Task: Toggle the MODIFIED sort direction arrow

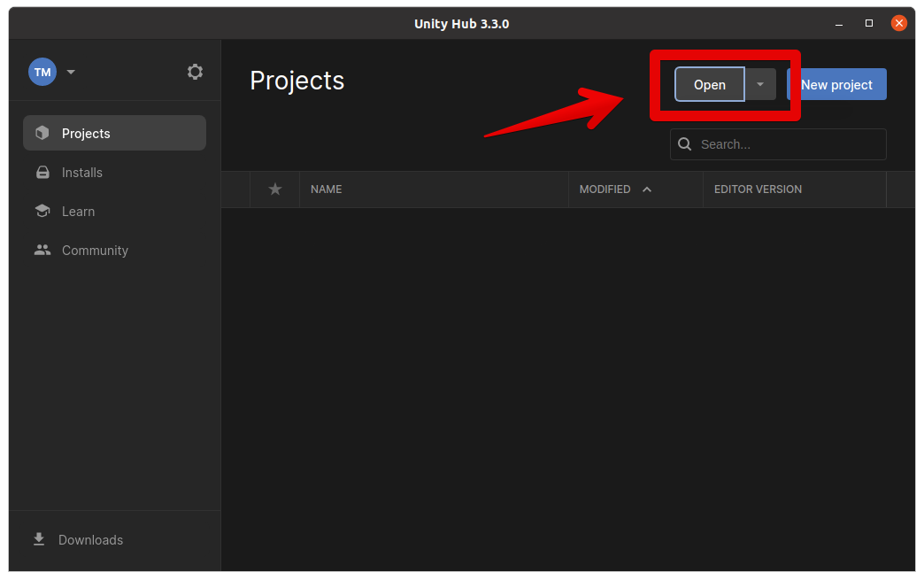Action: pyautogui.click(x=647, y=189)
